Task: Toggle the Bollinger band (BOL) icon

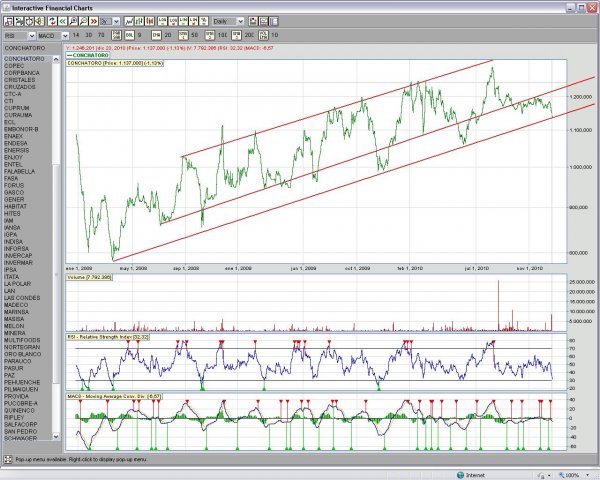Action: coord(129,34)
